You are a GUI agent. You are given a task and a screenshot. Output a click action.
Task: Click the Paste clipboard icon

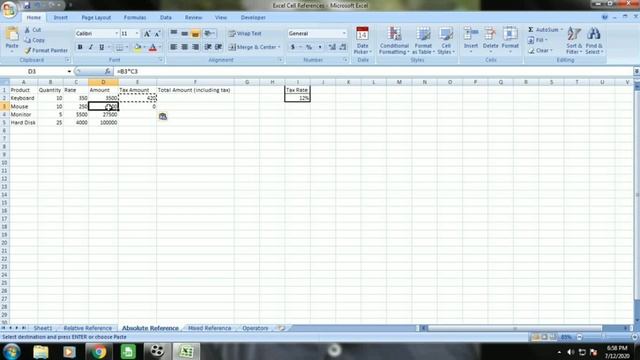point(12,35)
